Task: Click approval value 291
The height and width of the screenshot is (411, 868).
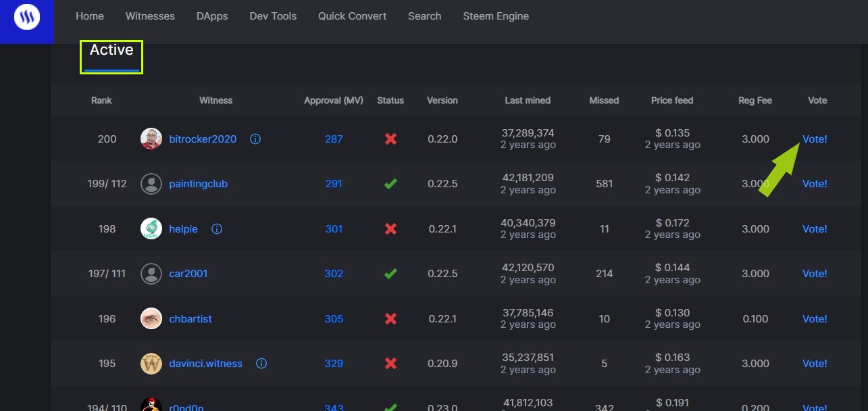Action: click(x=334, y=184)
